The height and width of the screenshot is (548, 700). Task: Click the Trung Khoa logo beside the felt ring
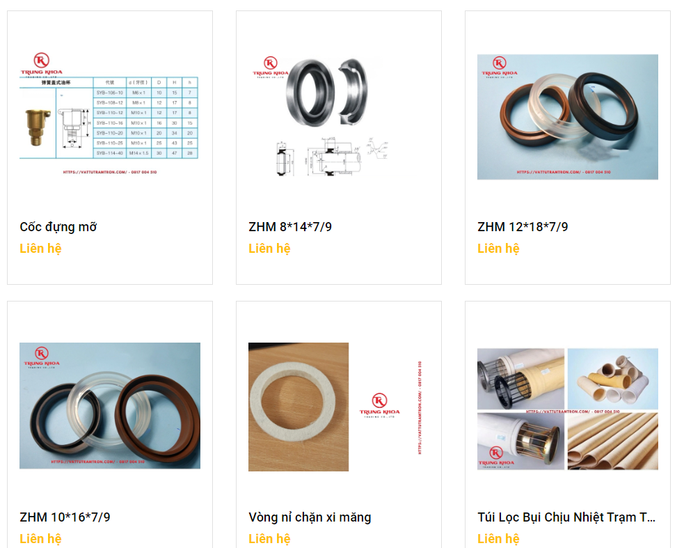(x=379, y=405)
